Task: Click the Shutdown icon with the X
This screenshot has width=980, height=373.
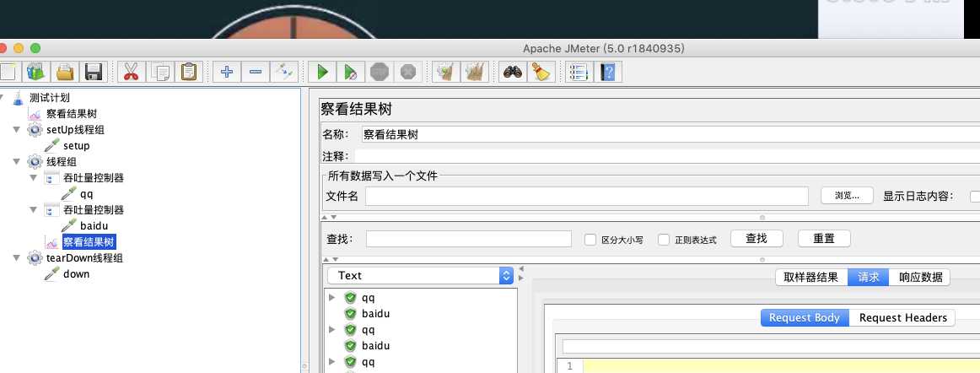Action: coord(408,72)
